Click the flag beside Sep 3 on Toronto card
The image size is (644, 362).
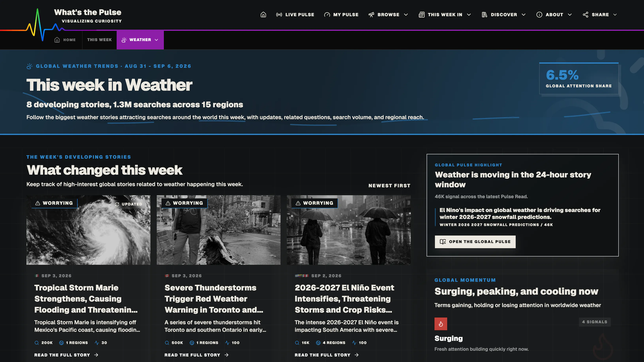coord(167,276)
